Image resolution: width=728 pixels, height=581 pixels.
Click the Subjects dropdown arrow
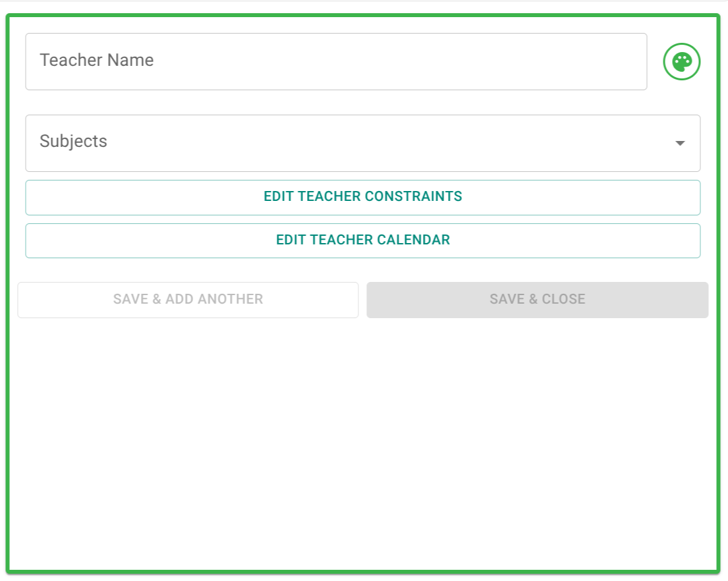[680, 144]
